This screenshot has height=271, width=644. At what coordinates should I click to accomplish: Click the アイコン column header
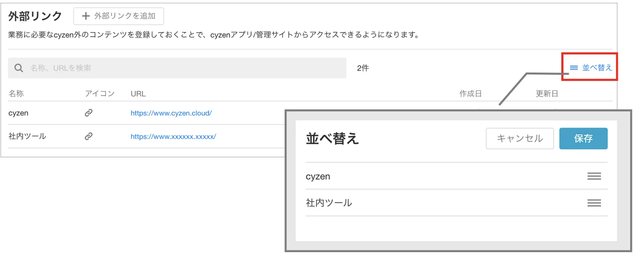[x=100, y=94]
